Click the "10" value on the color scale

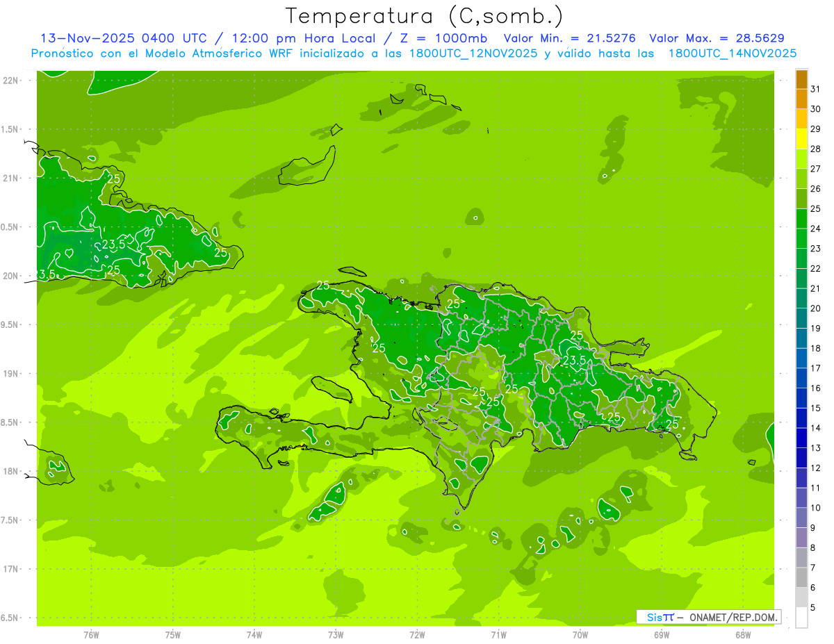click(816, 508)
